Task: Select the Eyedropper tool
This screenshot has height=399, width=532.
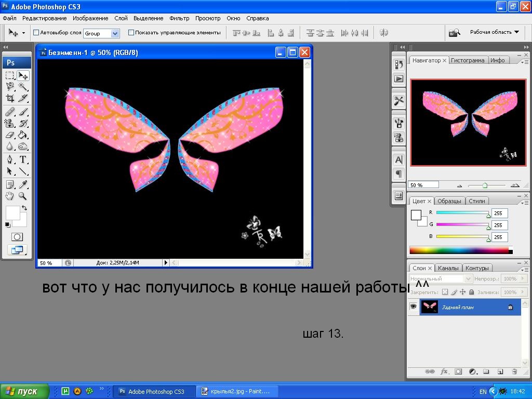Action: coord(23,184)
